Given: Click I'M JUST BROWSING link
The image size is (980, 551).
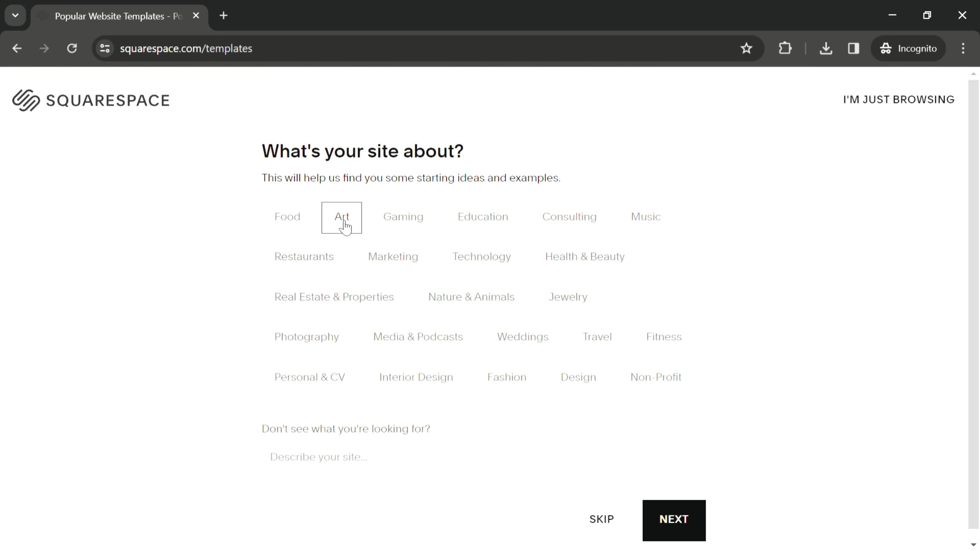Looking at the screenshot, I should click(899, 100).
